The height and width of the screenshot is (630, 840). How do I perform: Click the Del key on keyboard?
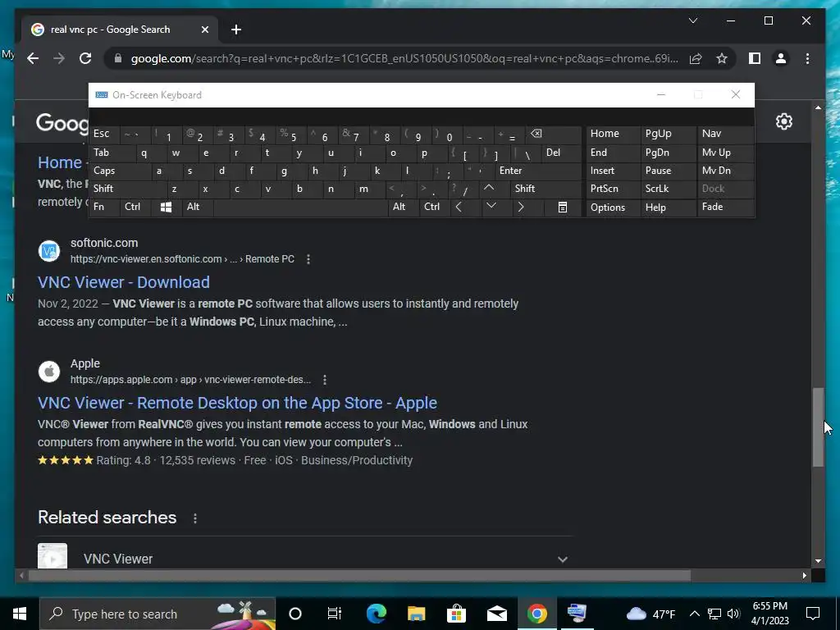(561, 153)
